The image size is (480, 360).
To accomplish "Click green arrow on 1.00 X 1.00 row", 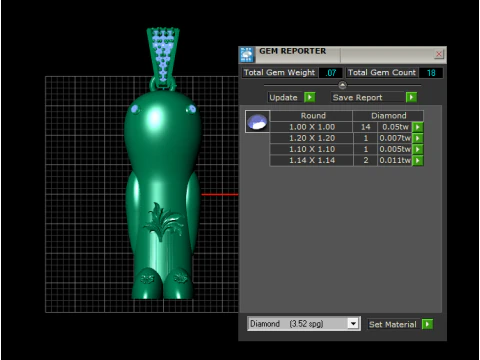I will coord(418,127).
